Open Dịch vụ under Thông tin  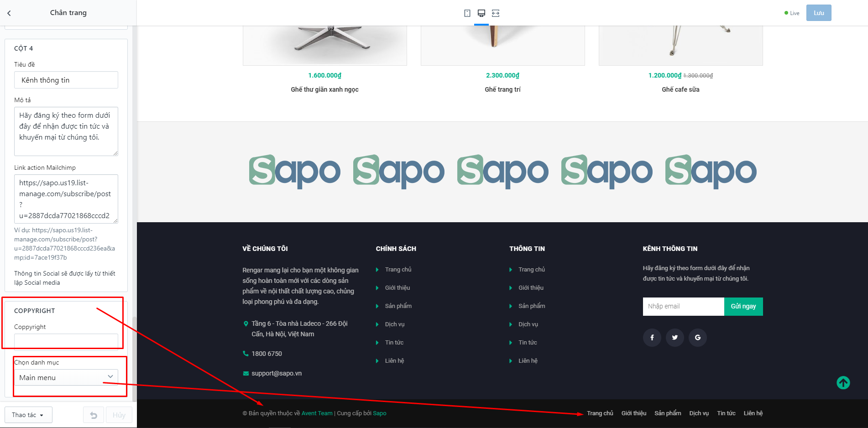pyautogui.click(x=528, y=324)
